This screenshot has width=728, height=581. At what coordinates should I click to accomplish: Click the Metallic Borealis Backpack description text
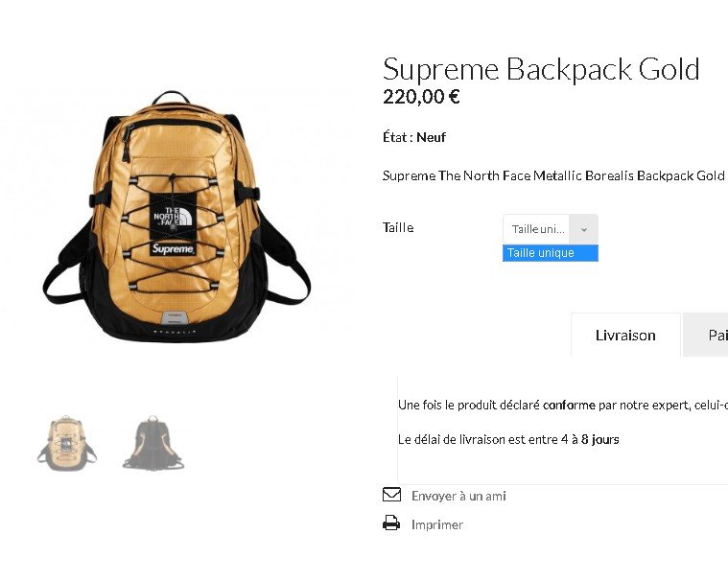pyautogui.click(x=553, y=175)
